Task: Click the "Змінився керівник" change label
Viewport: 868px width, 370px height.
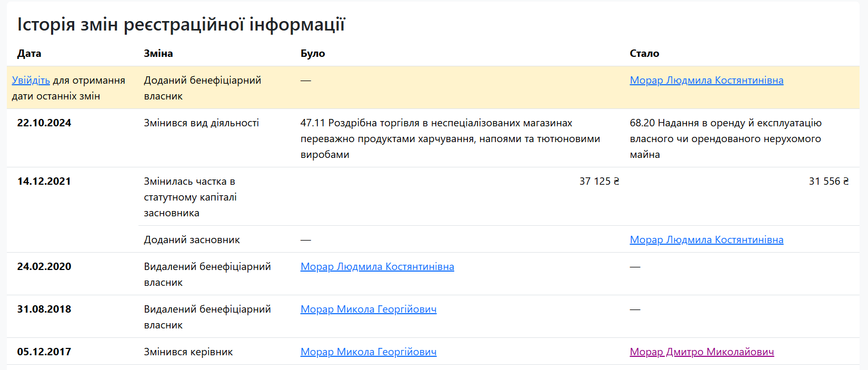Action: pyautogui.click(x=188, y=352)
